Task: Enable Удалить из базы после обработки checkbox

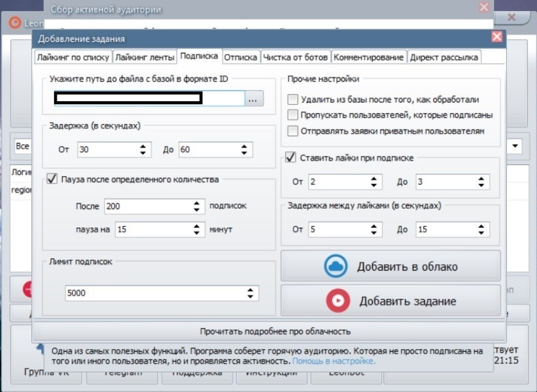Action: 293,99
